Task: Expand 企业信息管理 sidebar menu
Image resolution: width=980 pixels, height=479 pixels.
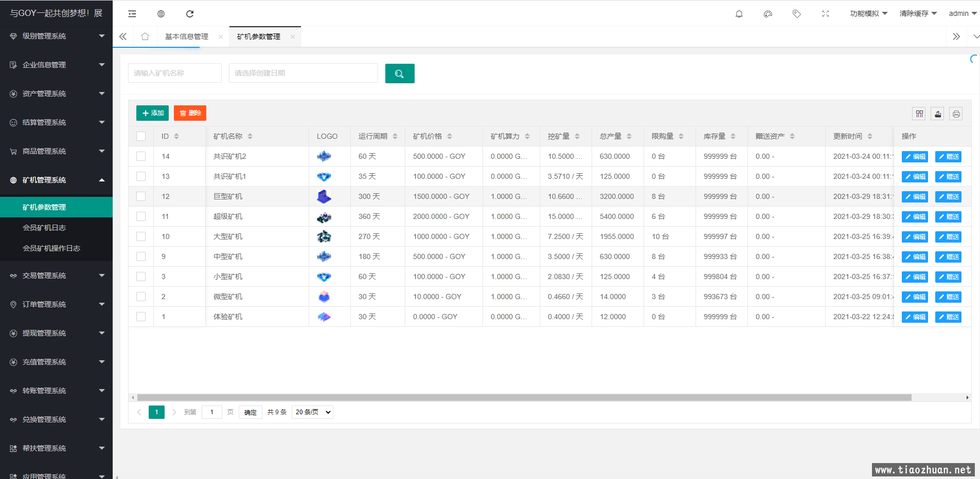Action: [56, 65]
